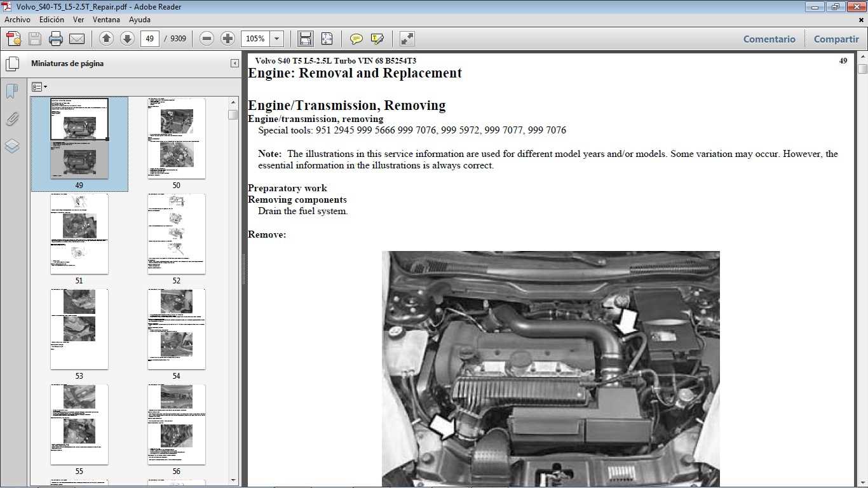Go to next page down-arrow icon
Screen dimensions: 868x488
127,39
